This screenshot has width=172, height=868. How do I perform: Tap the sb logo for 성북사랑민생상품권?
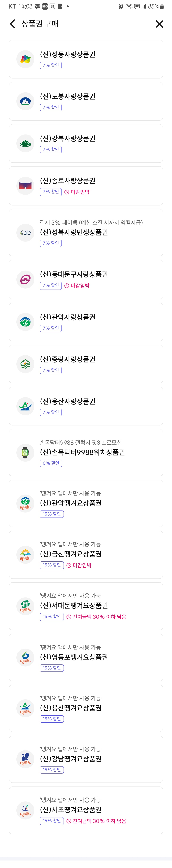(x=25, y=232)
